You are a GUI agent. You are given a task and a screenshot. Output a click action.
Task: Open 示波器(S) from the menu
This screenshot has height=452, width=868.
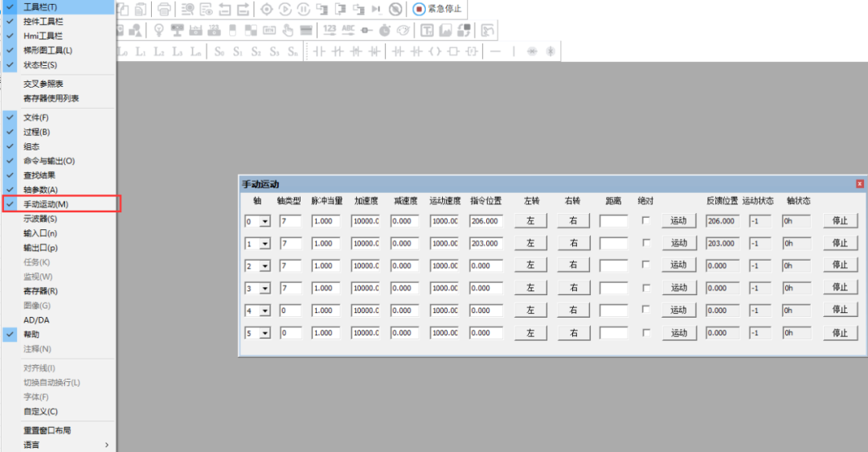coord(59,219)
